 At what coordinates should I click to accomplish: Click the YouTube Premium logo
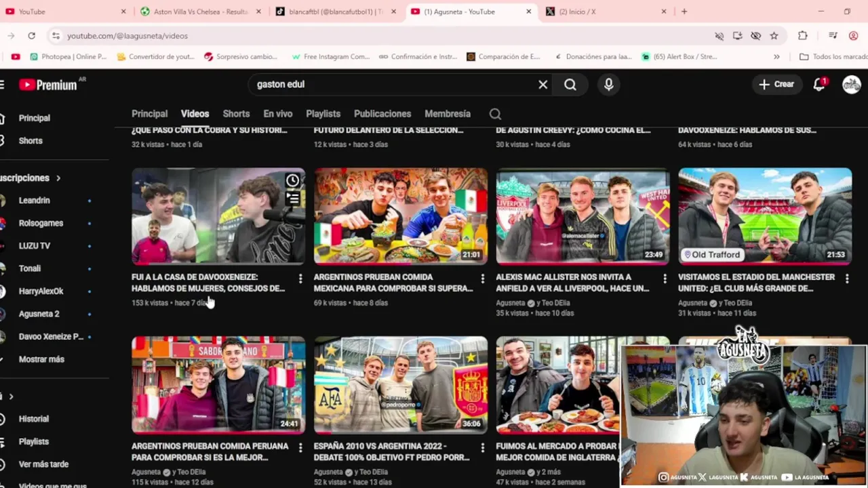47,85
